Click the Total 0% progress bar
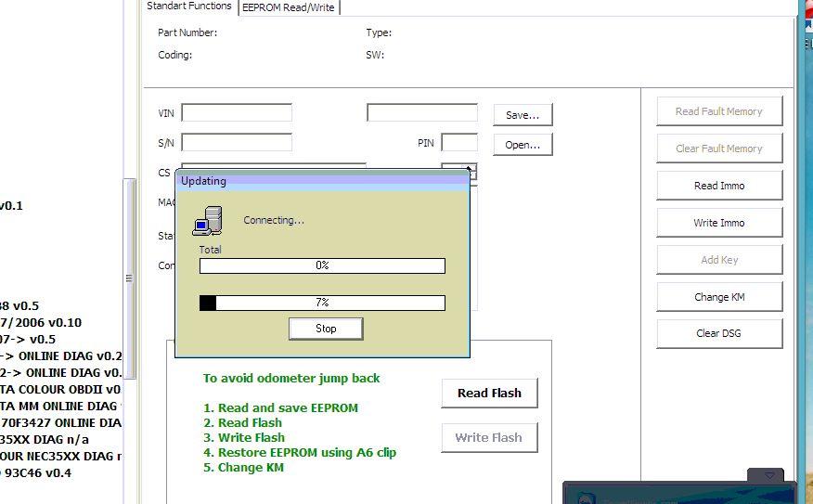 [322, 265]
